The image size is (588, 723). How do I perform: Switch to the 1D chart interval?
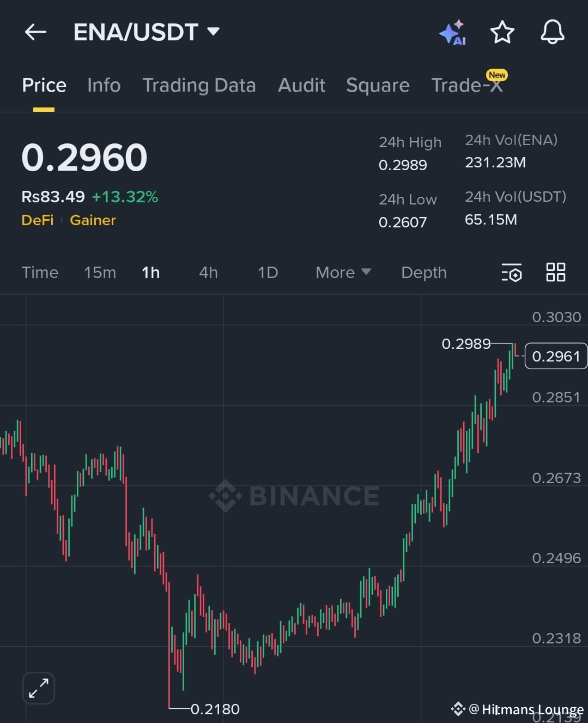[268, 272]
